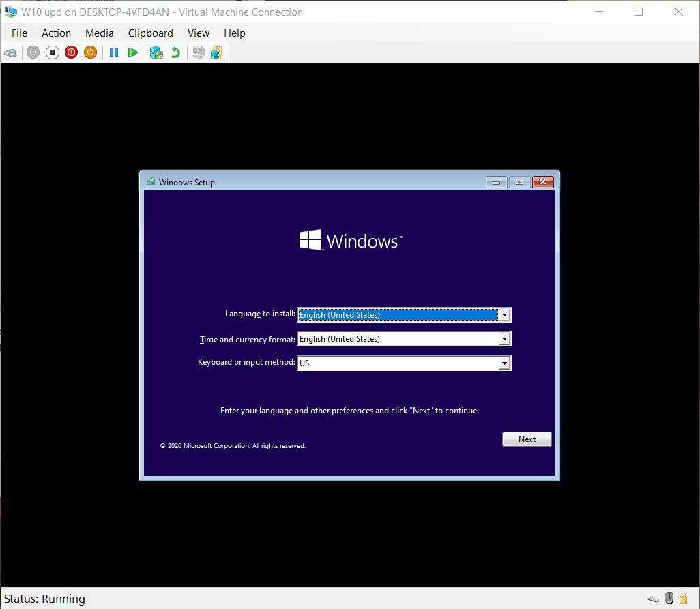The image size is (700, 609).
Task: Minimize the Virtual Machine Connection window
Action: coord(599,12)
